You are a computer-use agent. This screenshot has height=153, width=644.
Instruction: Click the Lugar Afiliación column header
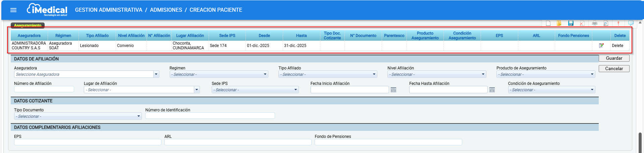190,36
